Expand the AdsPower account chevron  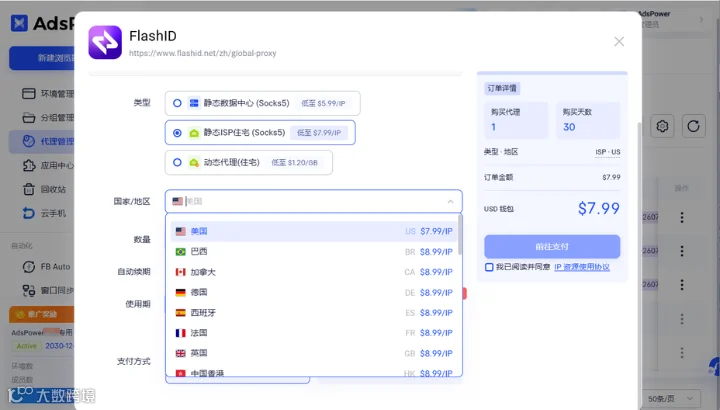click(x=701, y=19)
